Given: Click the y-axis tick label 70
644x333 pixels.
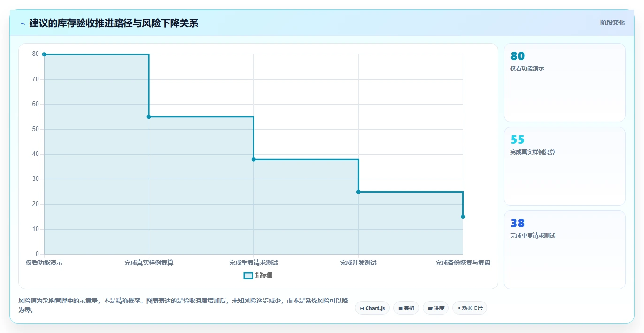Looking at the screenshot, I should (35, 79).
